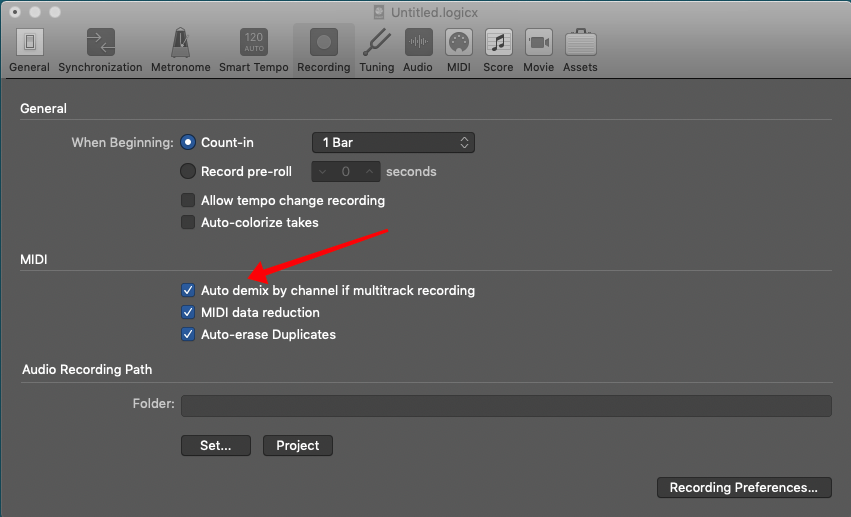This screenshot has height=517, width=851.
Task: Enable Auto-colorize takes checkbox
Action: pos(188,222)
